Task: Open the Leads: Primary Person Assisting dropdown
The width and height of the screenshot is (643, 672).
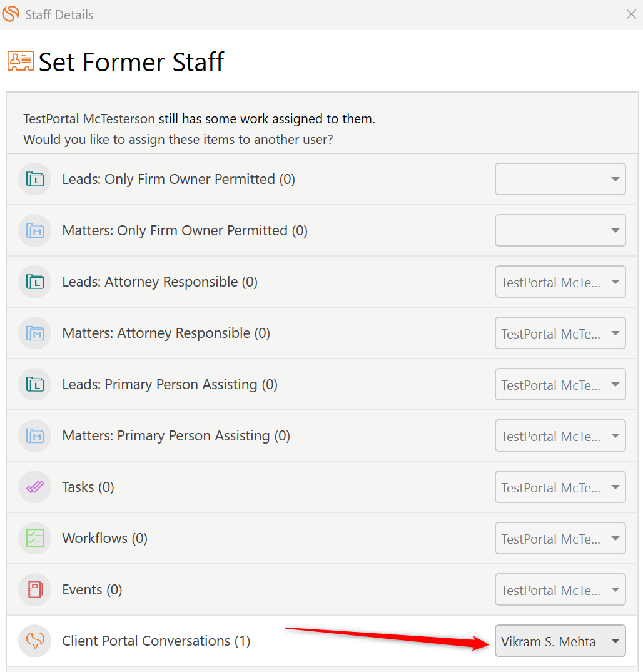Action: click(560, 385)
